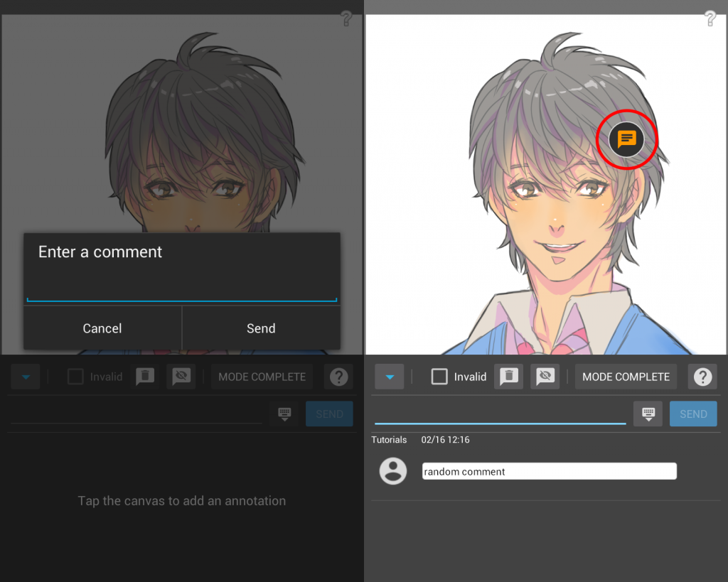Click canvas help question mark top-right of right image
The image size is (728, 582).
tap(710, 18)
